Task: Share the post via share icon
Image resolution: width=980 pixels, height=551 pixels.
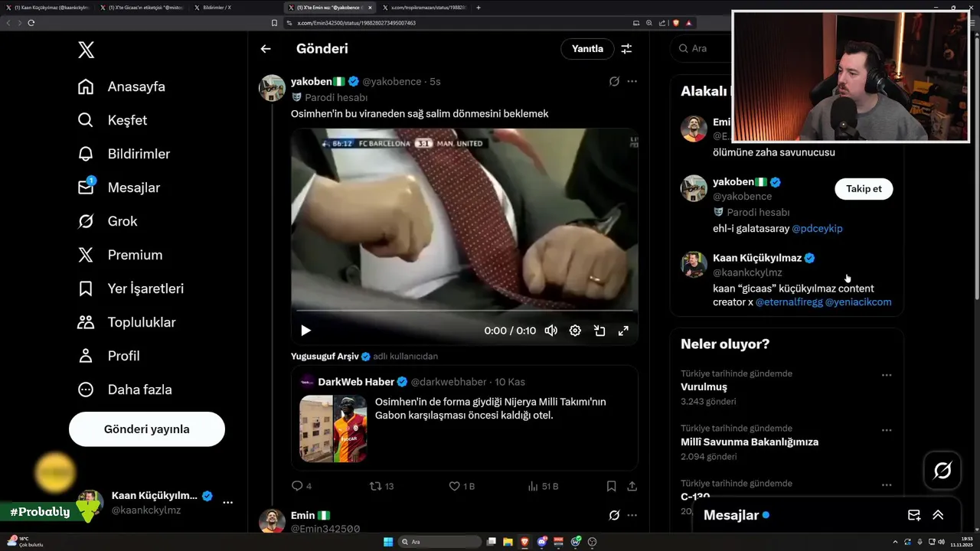Action: [632, 486]
